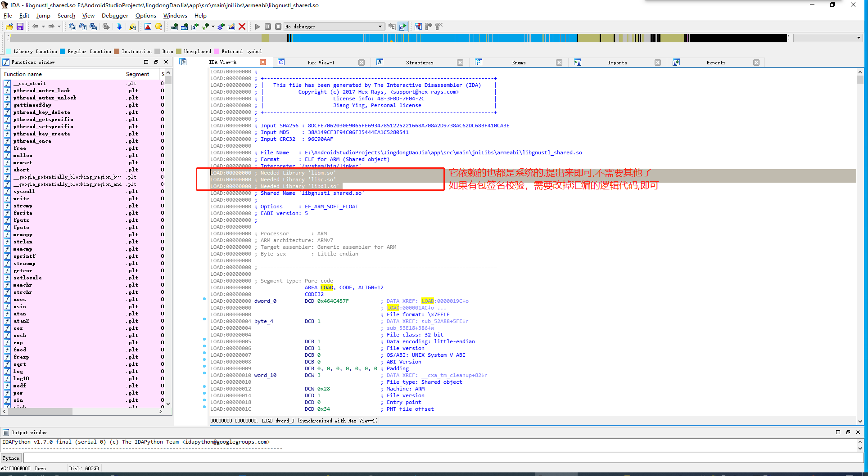Start process with the play icon
Image resolution: width=868 pixels, height=476 pixels.
258,27
